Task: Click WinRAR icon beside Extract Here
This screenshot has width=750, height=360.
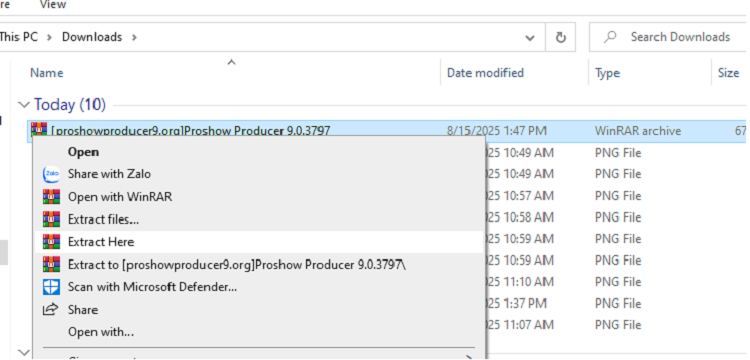Action: click(51, 242)
